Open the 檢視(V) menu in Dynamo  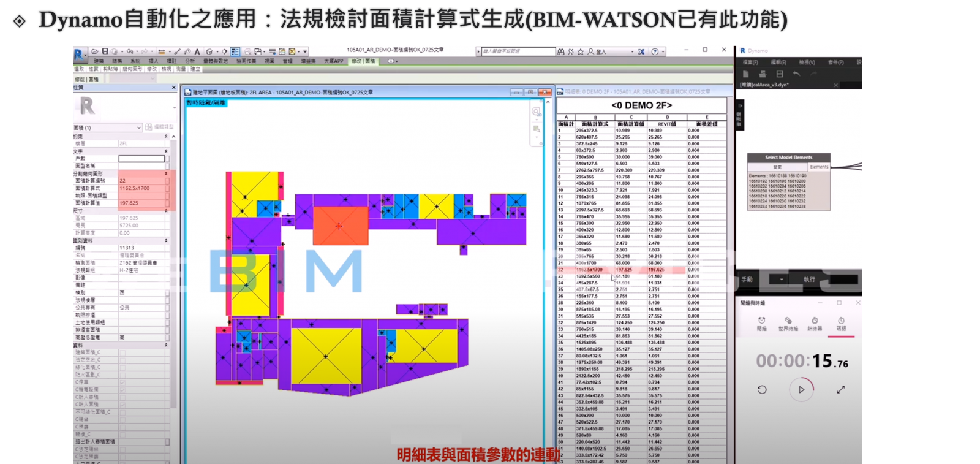807,63
